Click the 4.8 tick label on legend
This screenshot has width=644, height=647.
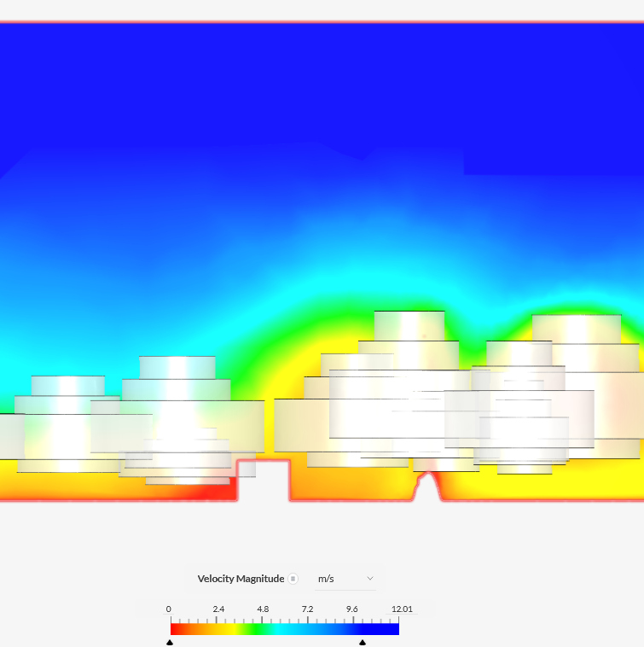click(263, 609)
